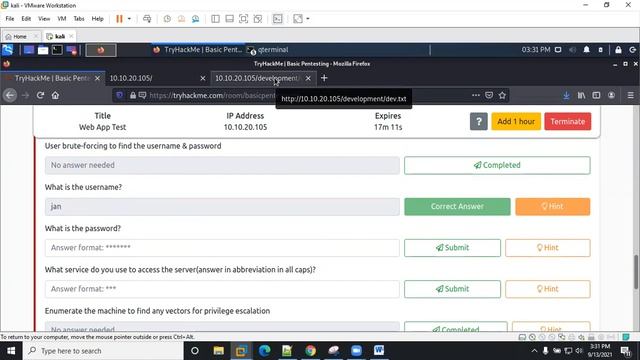Save page to Pocket
Image resolution: width=640 pixels, height=360 pixels.
click(x=489, y=95)
